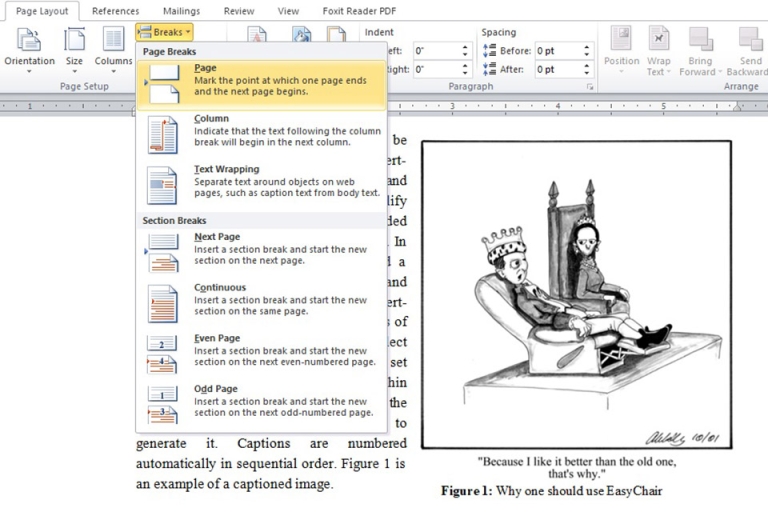
Task: Expand the Orientation dropdown arrow
Action: pyautogui.click(x=29, y=72)
